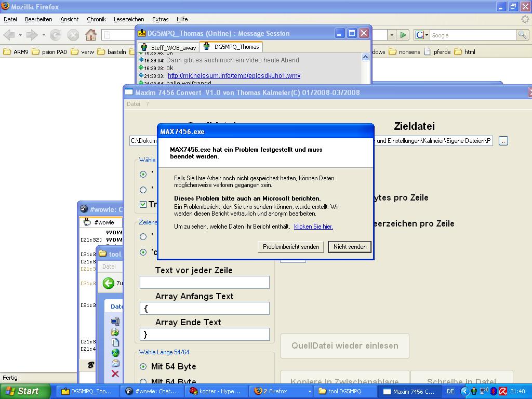This screenshot has width=532, height=399.
Task: Open the Lesezeichen menu
Action: pyautogui.click(x=129, y=19)
